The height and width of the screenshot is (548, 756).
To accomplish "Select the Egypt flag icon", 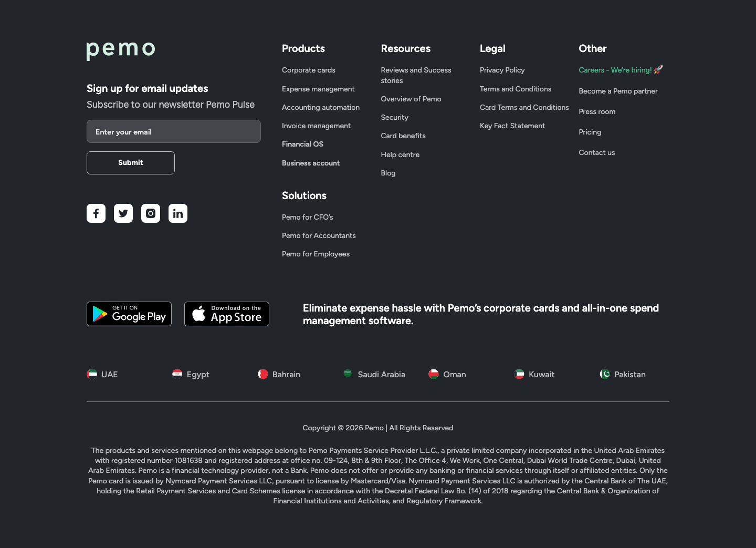I will click(x=177, y=374).
